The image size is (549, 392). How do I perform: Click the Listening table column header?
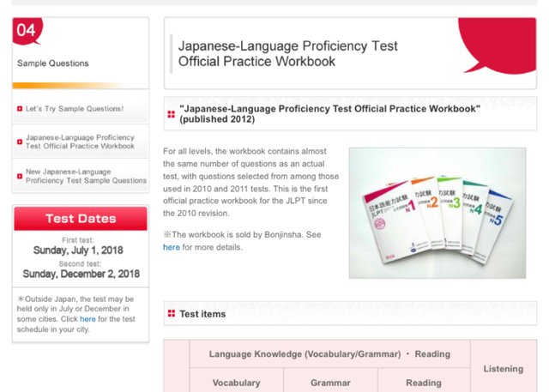tap(504, 369)
